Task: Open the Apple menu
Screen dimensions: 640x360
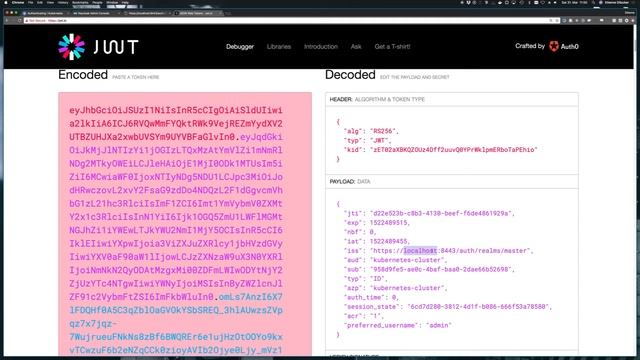Action: click(x=6, y=2)
